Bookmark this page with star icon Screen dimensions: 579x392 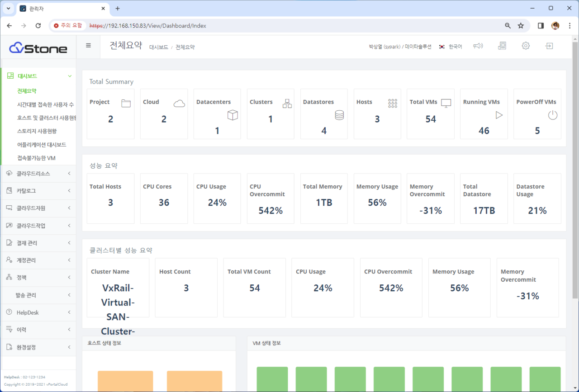coord(521,26)
